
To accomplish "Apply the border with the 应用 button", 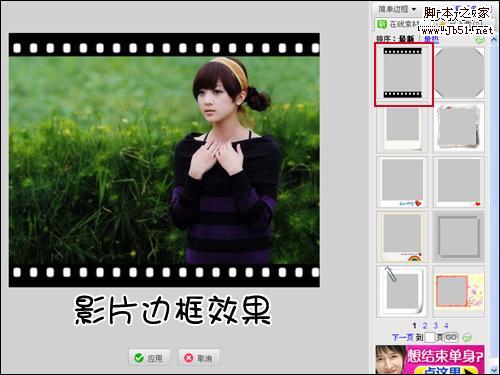I will (149, 358).
